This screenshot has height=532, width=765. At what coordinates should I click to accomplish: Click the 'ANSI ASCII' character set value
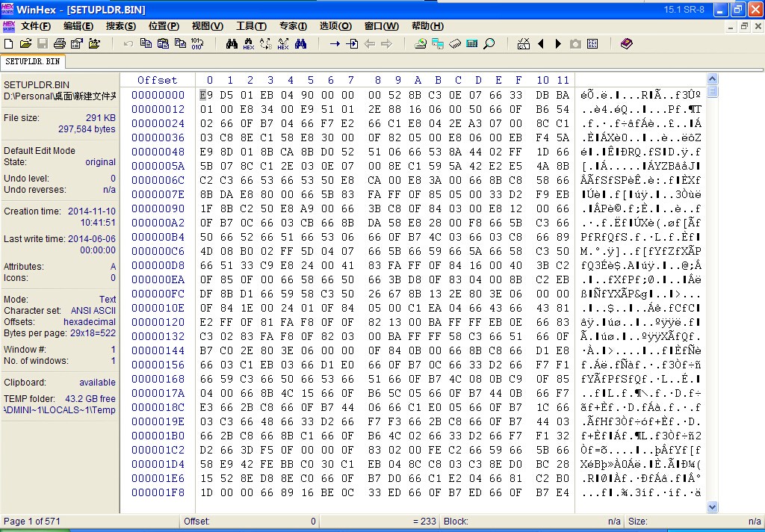(x=93, y=310)
